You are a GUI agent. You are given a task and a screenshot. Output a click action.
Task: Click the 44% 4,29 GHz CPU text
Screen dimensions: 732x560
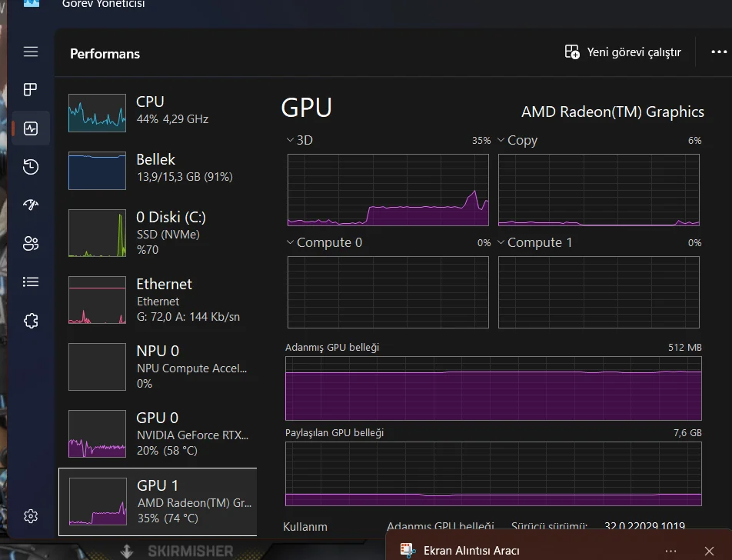(172, 119)
